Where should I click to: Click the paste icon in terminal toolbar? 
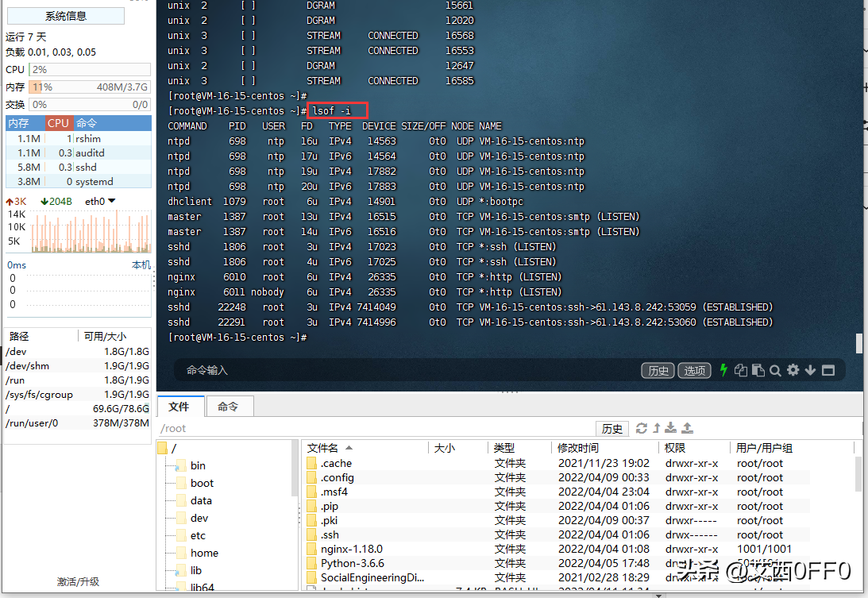(x=758, y=370)
